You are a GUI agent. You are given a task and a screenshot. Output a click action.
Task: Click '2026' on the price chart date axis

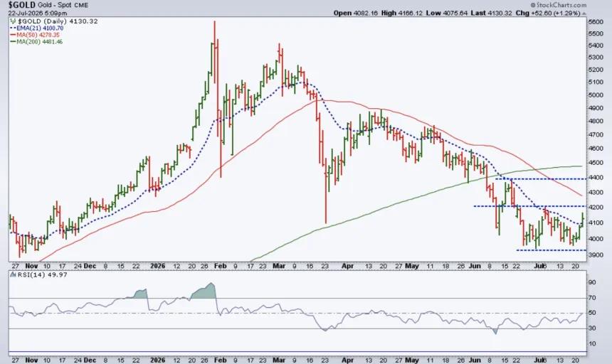(x=158, y=266)
